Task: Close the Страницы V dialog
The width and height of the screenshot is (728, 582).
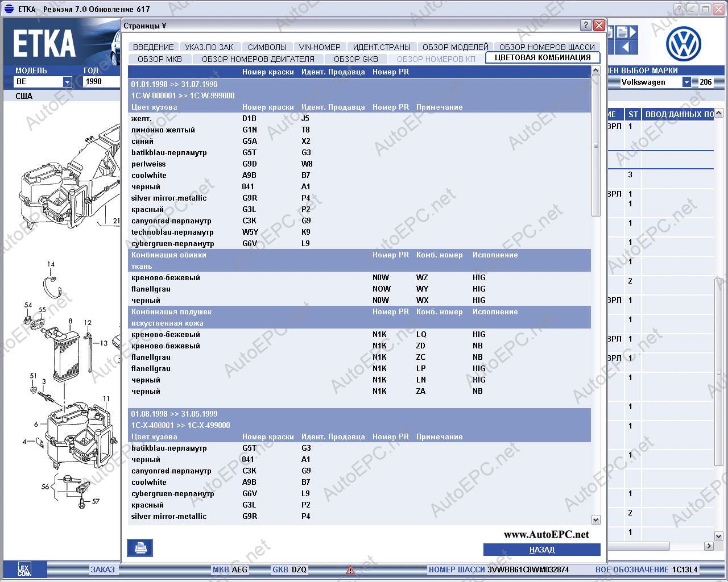Action: point(599,26)
